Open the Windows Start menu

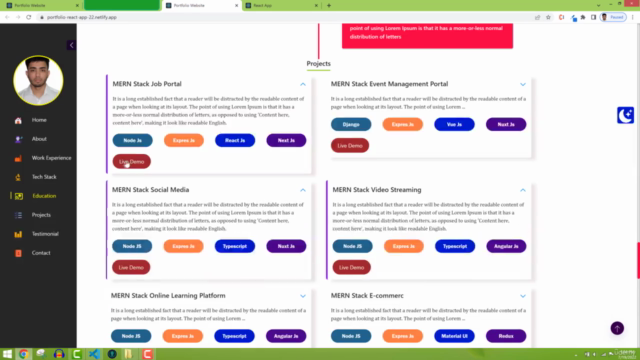click(7, 354)
